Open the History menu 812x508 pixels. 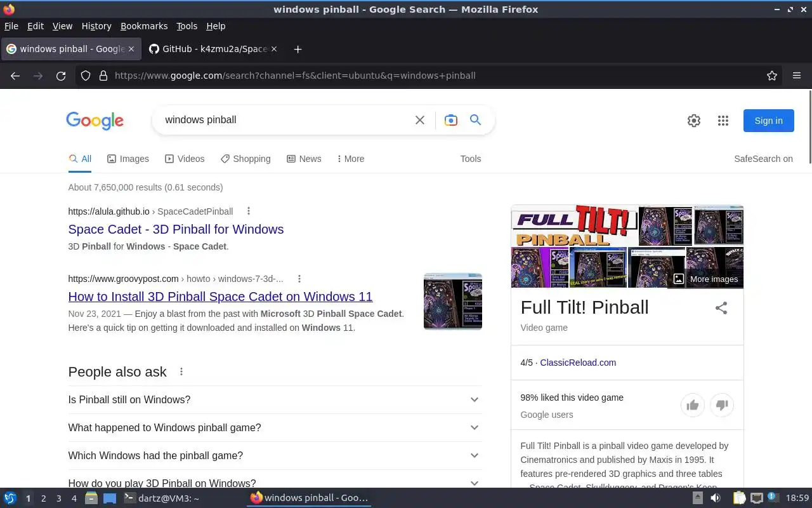(96, 26)
